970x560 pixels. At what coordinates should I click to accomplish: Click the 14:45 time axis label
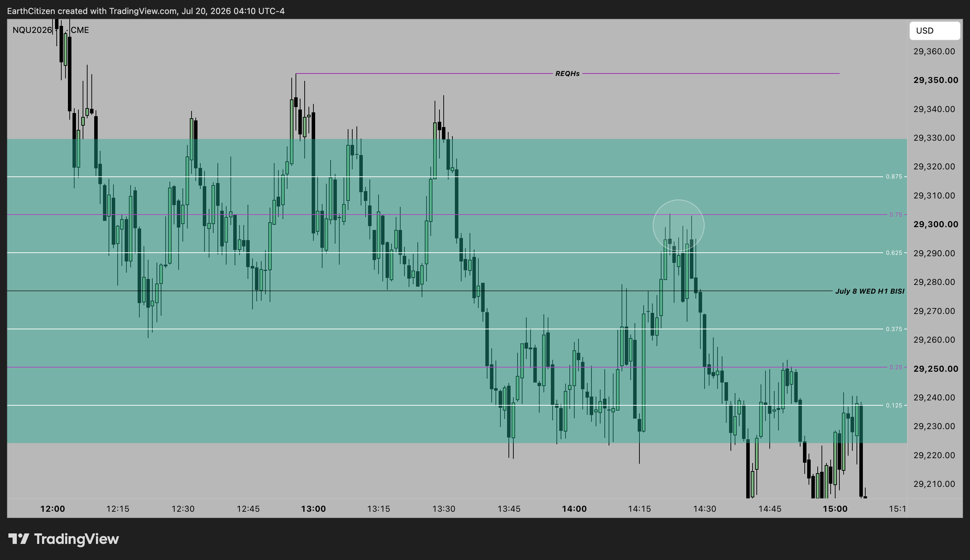click(770, 509)
